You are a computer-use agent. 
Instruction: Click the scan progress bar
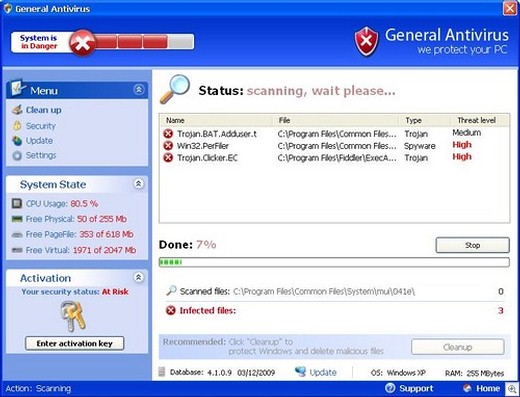click(x=334, y=262)
